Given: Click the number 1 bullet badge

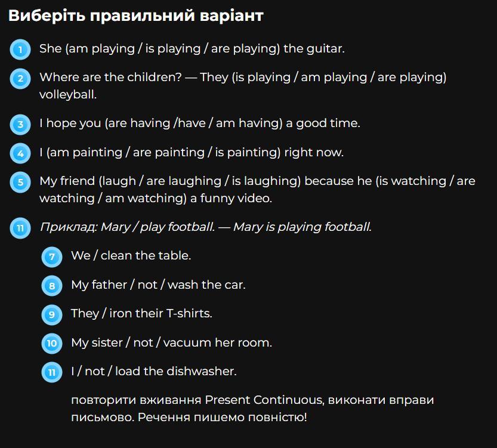Looking at the screenshot, I should pos(20,50).
